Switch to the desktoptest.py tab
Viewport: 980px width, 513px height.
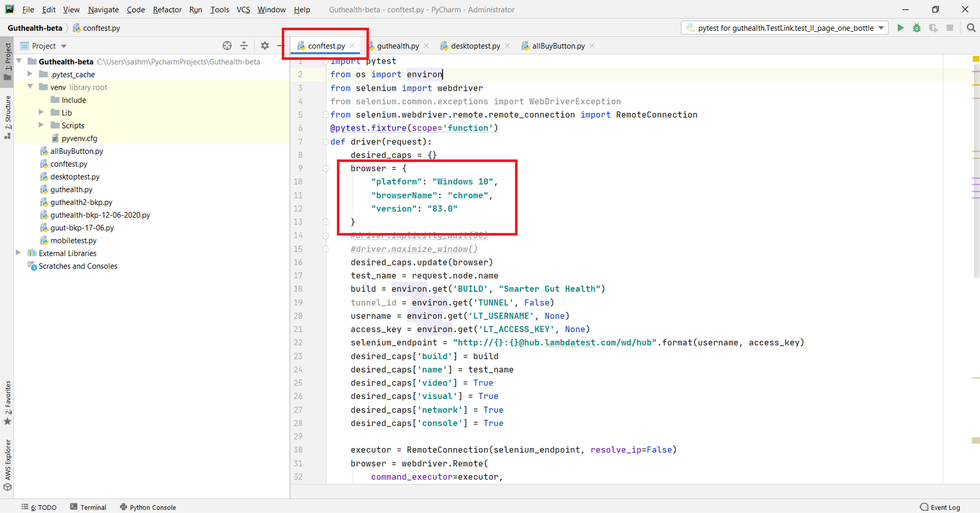(x=475, y=46)
